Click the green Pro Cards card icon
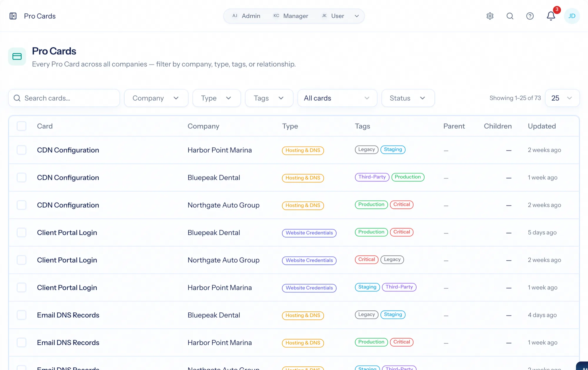The image size is (588, 370). 17,56
